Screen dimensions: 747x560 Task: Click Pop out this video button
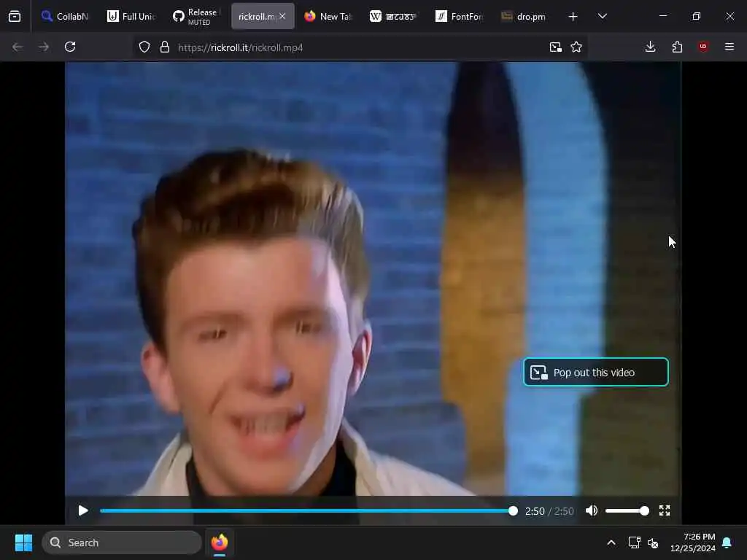point(595,372)
